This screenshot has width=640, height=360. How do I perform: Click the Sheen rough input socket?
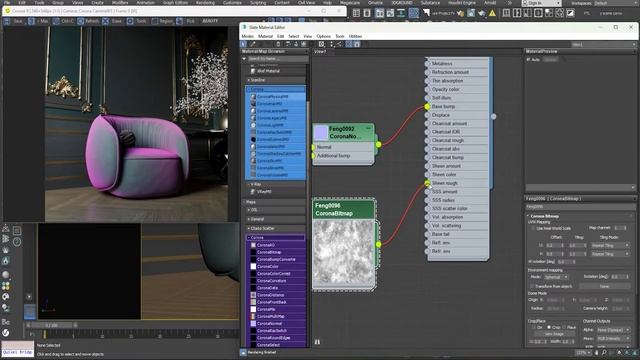coord(427,183)
